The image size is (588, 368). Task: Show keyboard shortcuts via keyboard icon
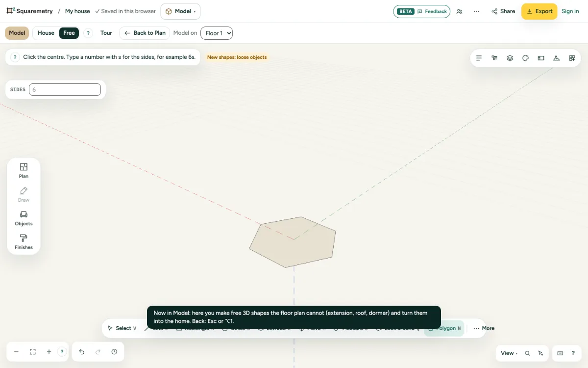click(561, 353)
